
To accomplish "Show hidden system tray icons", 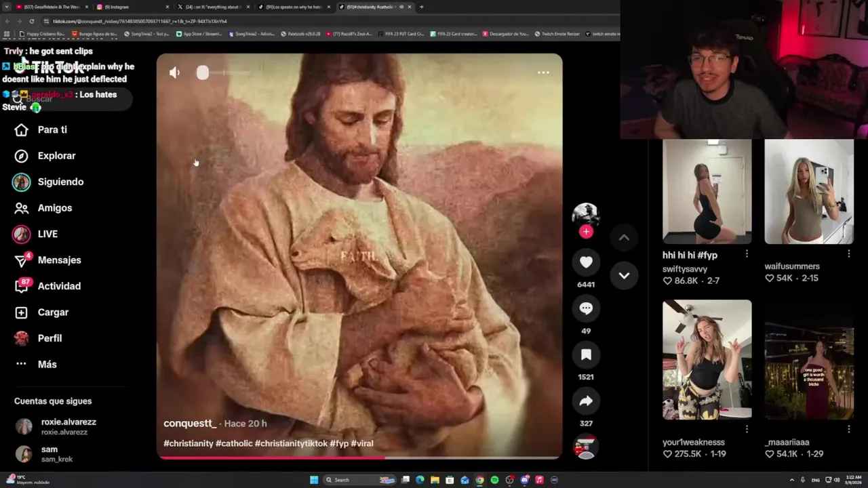I will (791, 480).
